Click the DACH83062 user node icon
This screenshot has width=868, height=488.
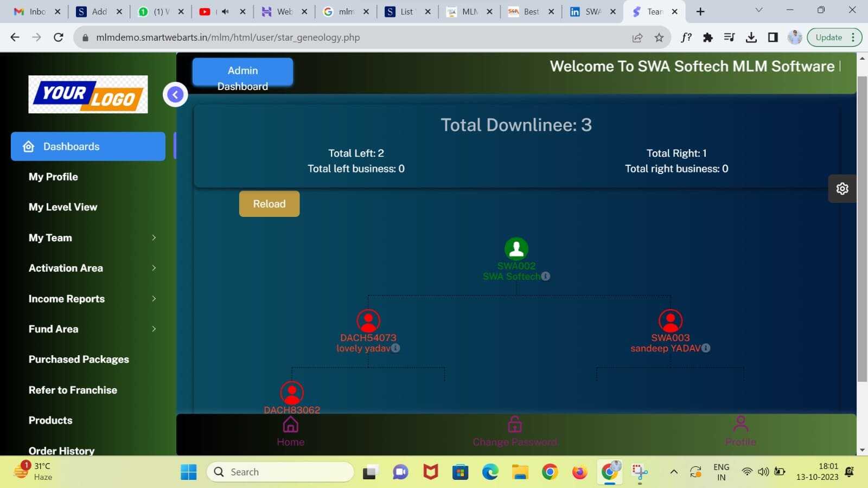[x=292, y=393]
